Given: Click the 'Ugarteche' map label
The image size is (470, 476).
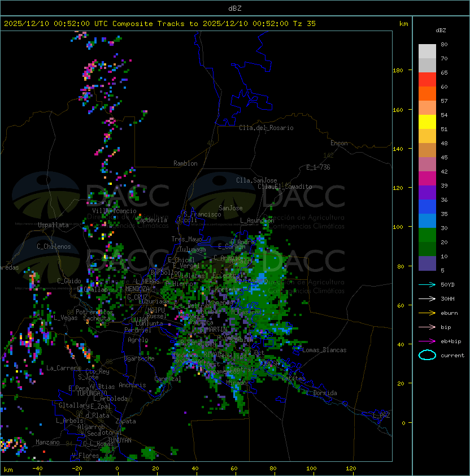Looking at the screenshot, I should 140,358.
